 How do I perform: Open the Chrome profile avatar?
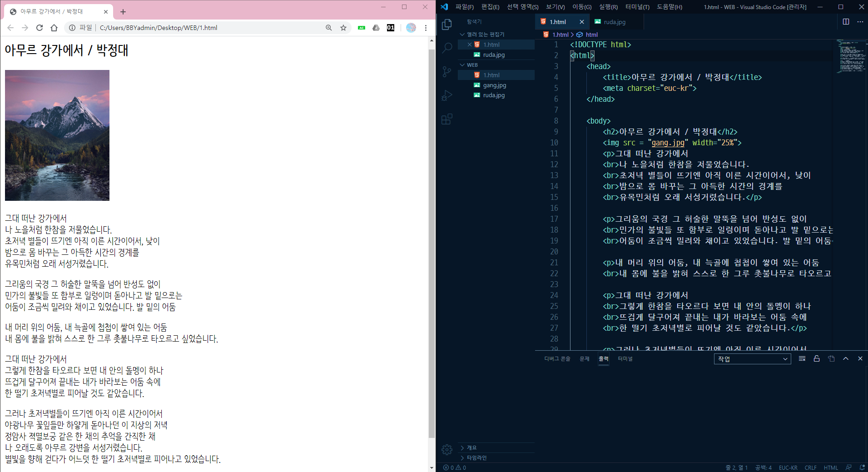(411, 28)
